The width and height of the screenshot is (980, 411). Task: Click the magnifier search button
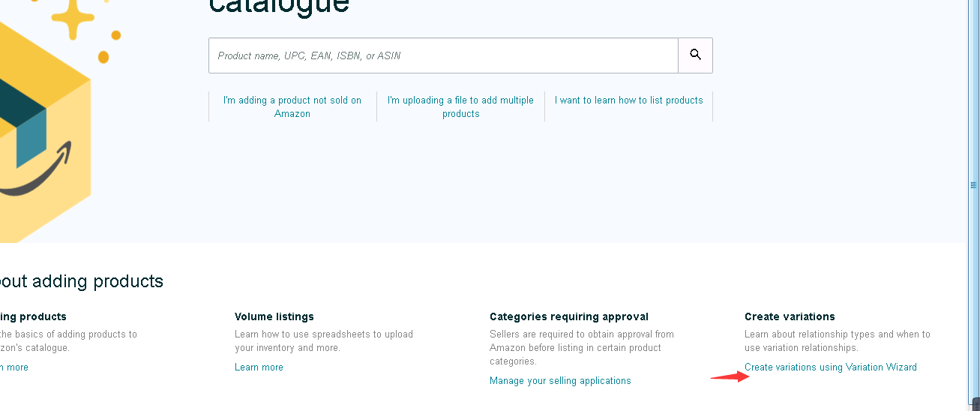695,55
